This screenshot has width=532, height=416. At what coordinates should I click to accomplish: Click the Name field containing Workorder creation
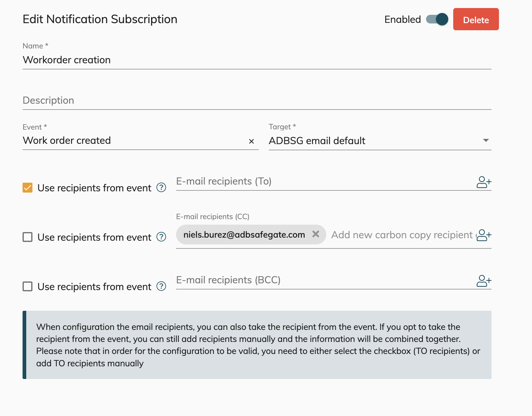click(256, 60)
